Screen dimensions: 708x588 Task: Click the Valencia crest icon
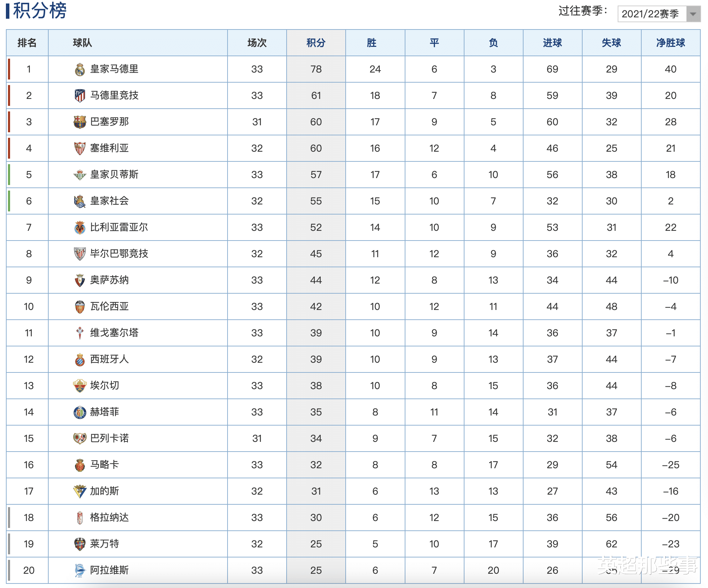point(80,307)
